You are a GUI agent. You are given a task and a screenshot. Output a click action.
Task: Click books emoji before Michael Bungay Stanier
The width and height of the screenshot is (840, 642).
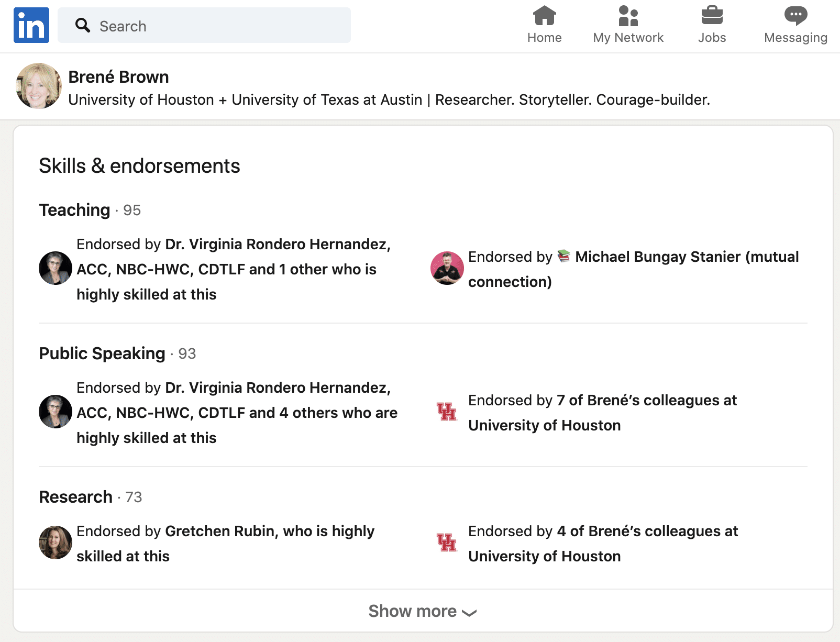click(563, 256)
